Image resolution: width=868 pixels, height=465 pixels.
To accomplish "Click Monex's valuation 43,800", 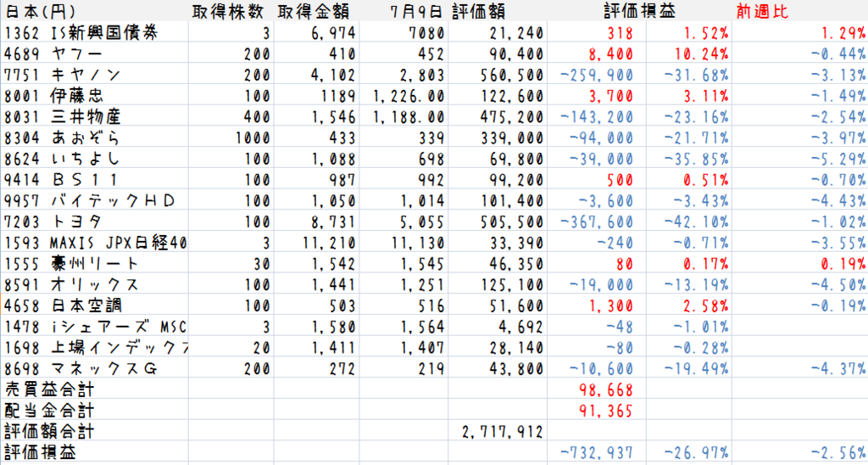I will (x=516, y=369).
